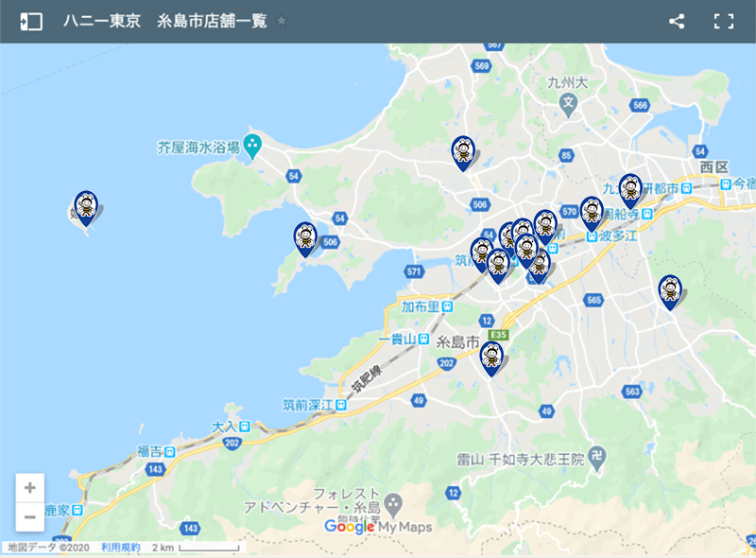The height and width of the screenshot is (558, 756).
Task: Share the map
Action: click(x=677, y=21)
